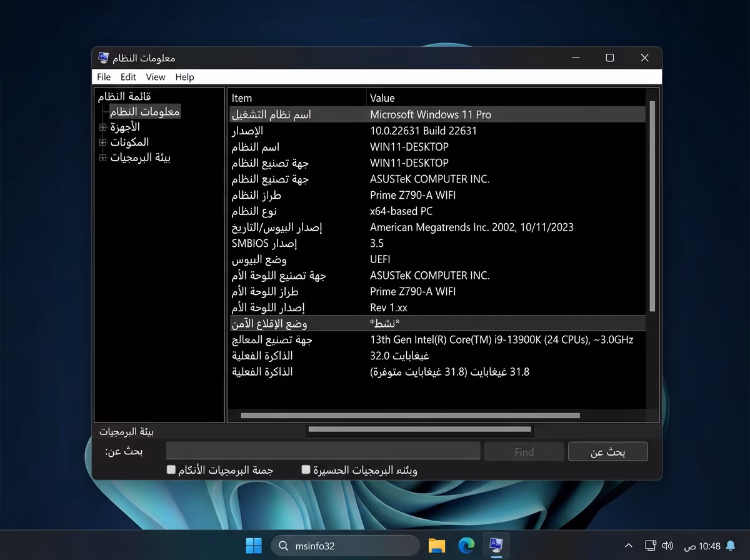750x560 pixels.
Task: Show hidden tray icons chevron
Action: tap(629, 546)
